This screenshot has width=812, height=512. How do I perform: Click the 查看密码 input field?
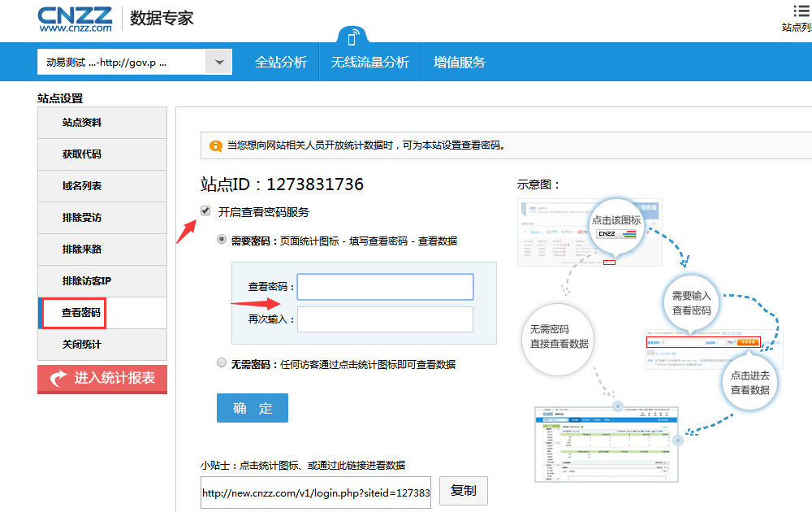pyautogui.click(x=385, y=287)
